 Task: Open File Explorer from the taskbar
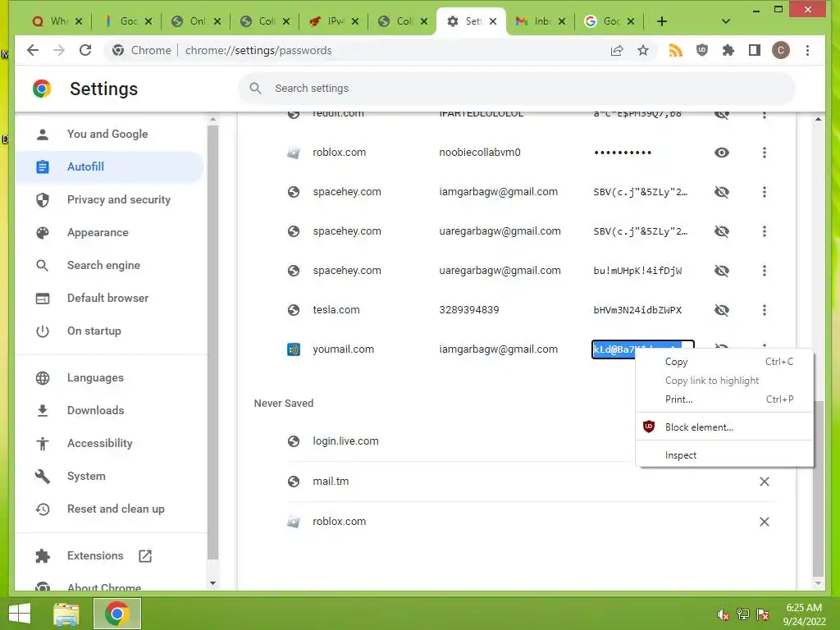pos(66,614)
